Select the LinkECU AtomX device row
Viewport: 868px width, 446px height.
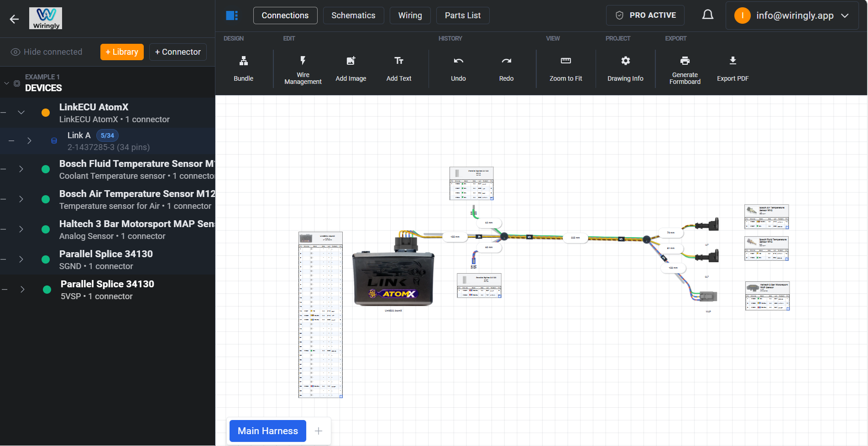(x=108, y=113)
